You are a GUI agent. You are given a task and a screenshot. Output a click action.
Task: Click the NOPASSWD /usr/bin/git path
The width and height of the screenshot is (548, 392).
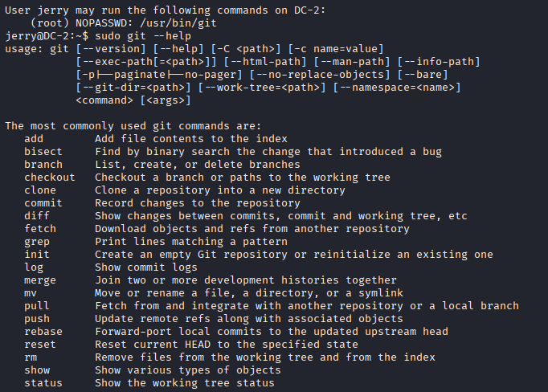(x=178, y=23)
